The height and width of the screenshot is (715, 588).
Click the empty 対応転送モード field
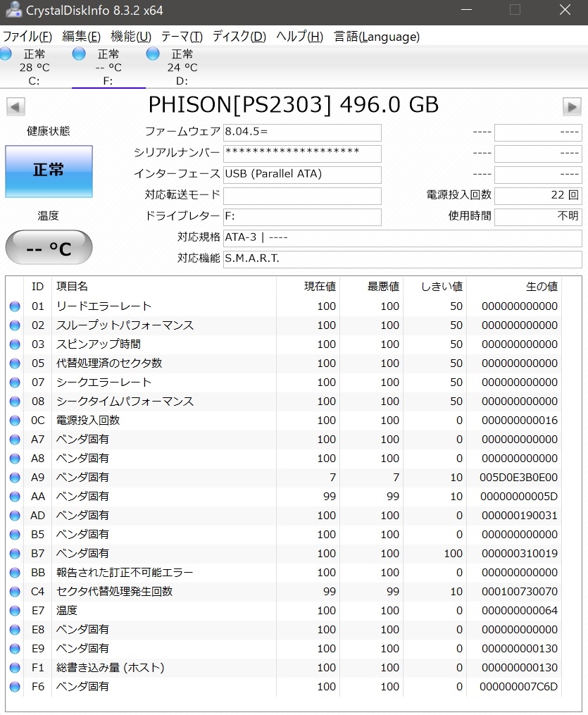[x=302, y=196]
